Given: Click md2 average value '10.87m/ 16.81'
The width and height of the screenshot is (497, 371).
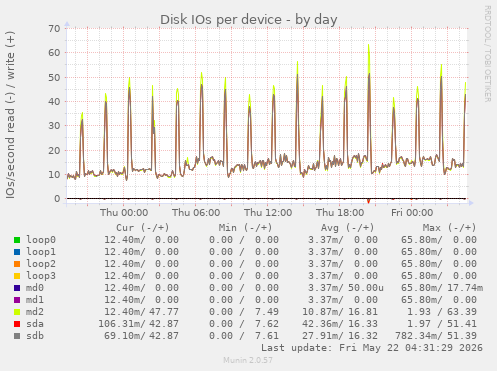Looking at the screenshot, I should [x=340, y=312].
